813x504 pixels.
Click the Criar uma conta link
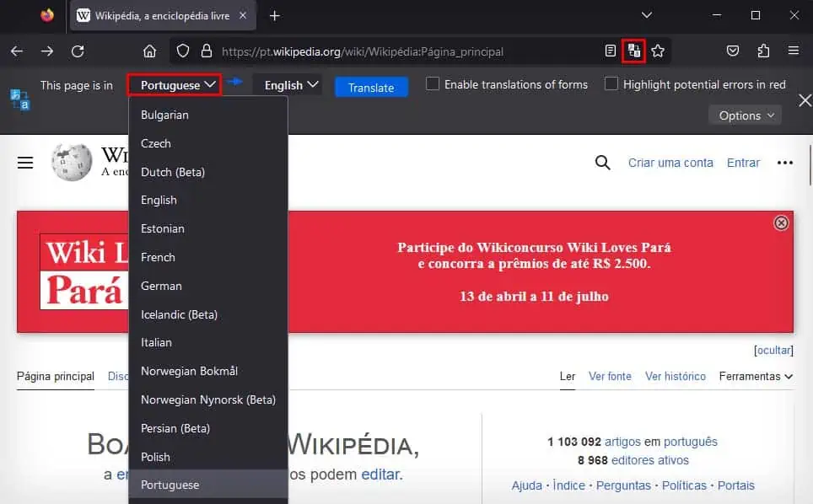click(670, 163)
